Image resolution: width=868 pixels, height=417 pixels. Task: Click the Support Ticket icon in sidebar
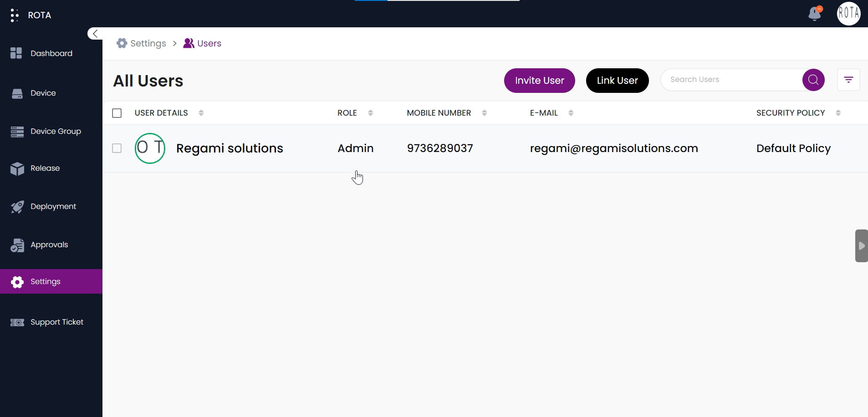(x=17, y=322)
